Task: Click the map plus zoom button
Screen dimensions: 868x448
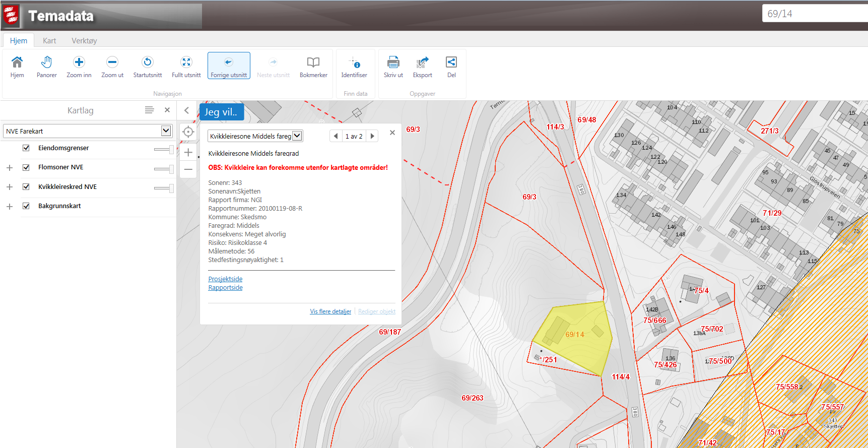Action: pyautogui.click(x=188, y=152)
